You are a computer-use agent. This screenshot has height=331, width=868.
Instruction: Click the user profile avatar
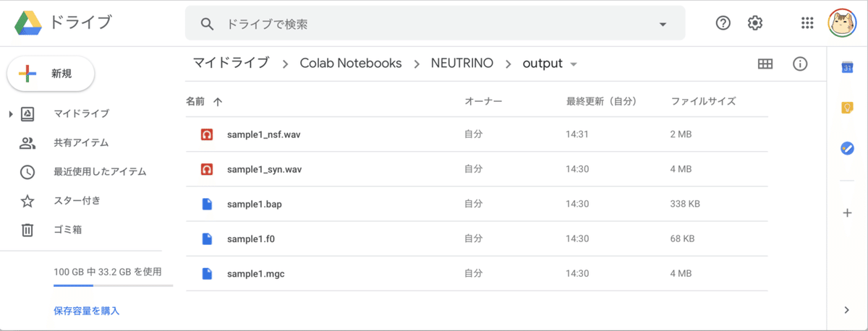(x=842, y=23)
